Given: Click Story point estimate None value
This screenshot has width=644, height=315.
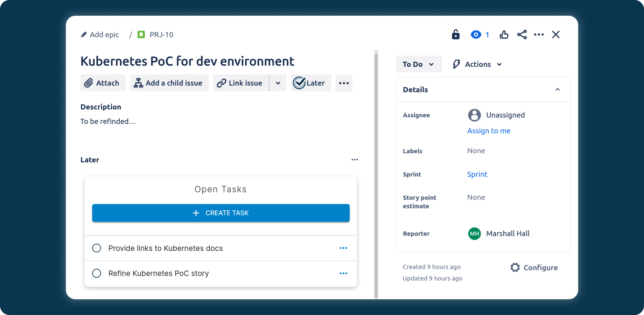Looking at the screenshot, I should pos(476,197).
